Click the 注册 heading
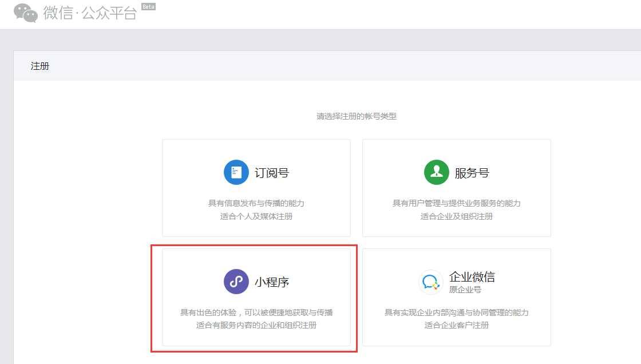Screen dimensions: 641x364 (40, 66)
